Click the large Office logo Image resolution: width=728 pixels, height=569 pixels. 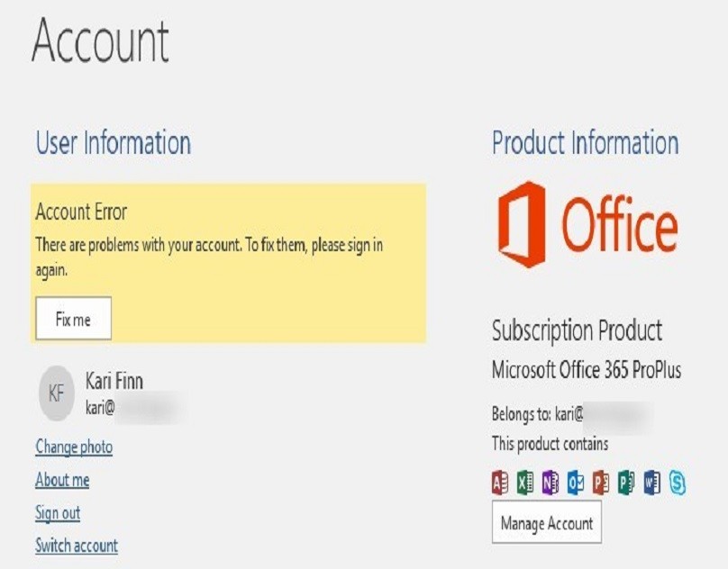[587, 224]
